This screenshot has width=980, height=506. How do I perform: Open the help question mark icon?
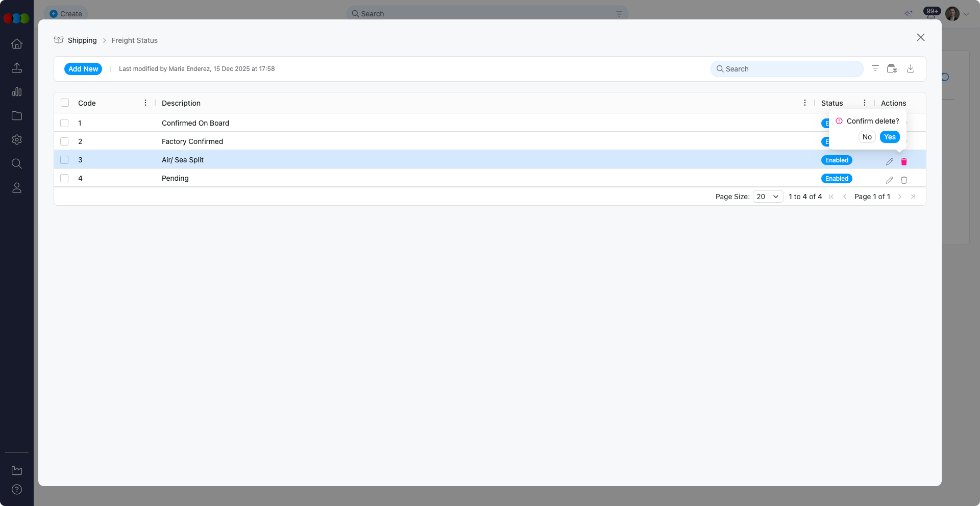pos(17,489)
